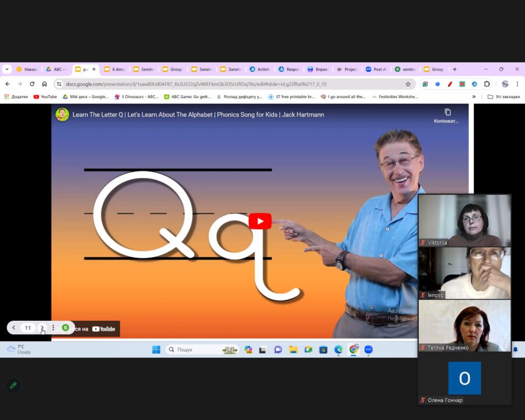
Task: Open the weather widget showing 7°C Cloudy
Action: (x=19, y=349)
